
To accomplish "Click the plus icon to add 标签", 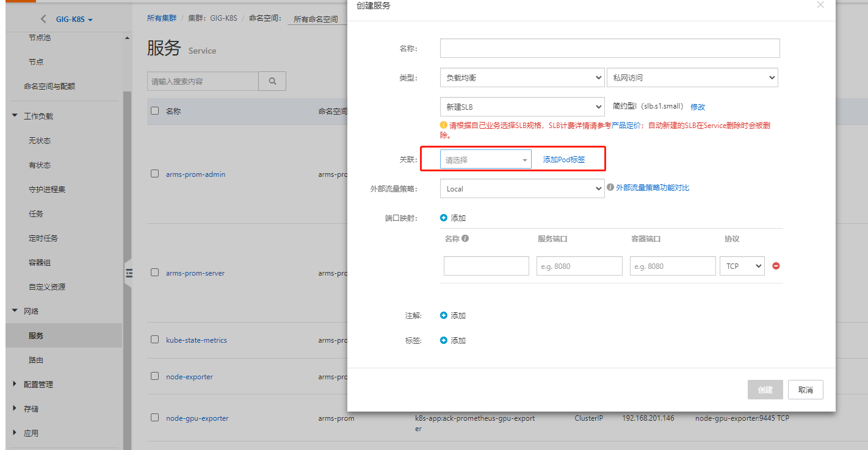I will tap(444, 340).
